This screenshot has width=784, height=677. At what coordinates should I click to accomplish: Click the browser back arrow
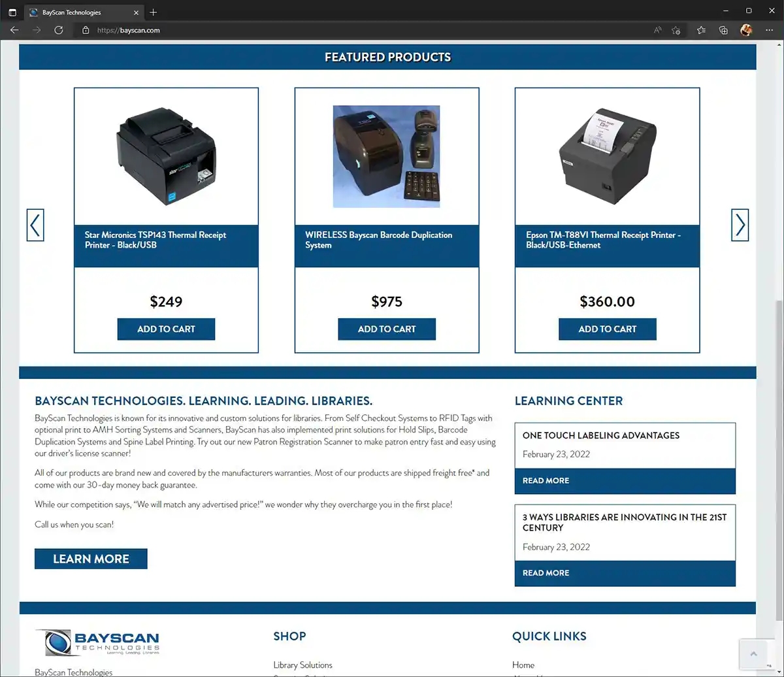[x=14, y=30]
